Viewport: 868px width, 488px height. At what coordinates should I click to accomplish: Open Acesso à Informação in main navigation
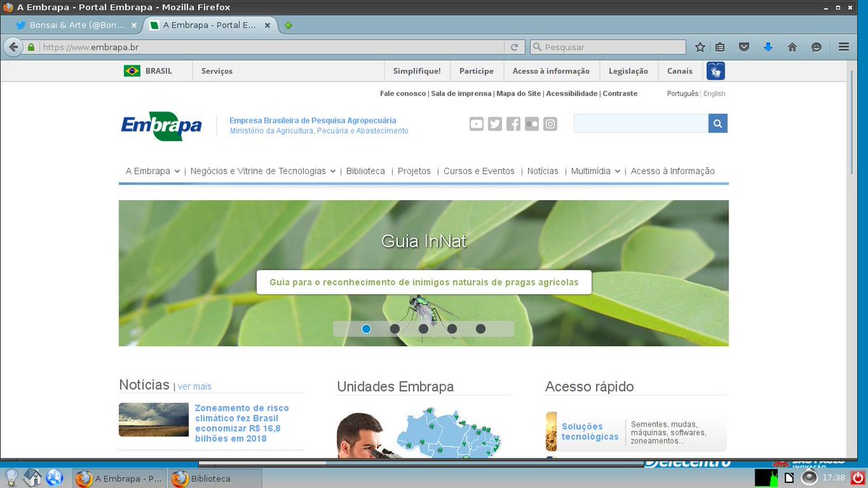tap(673, 171)
